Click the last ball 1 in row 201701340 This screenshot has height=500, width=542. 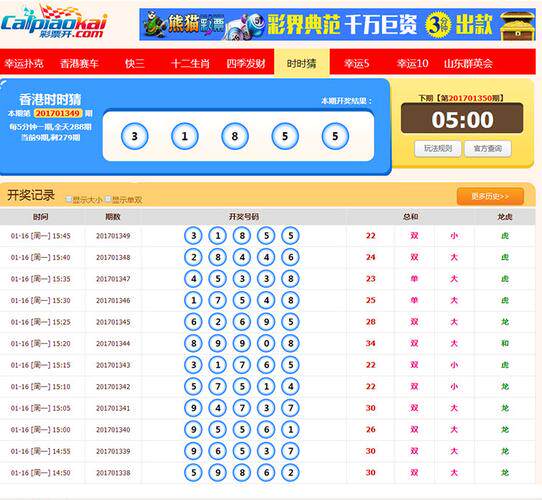pyautogui.click(x=290, y=429)
